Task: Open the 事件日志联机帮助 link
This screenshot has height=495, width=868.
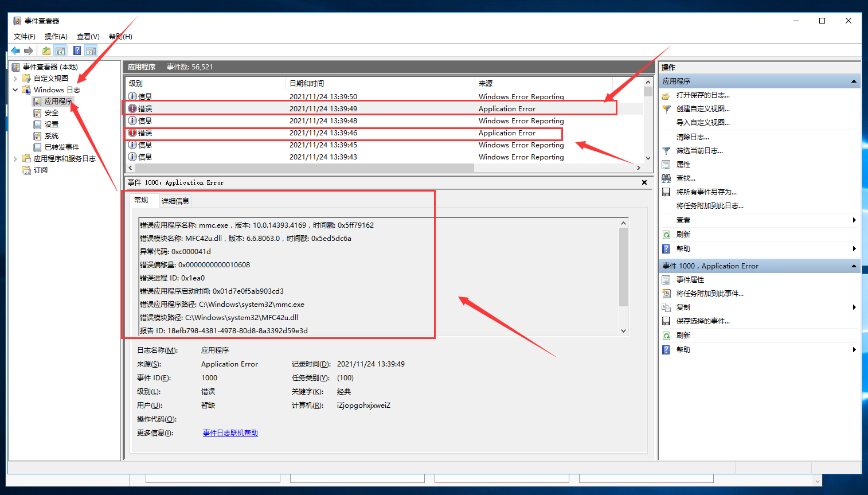Action: [x=230, y=433]
